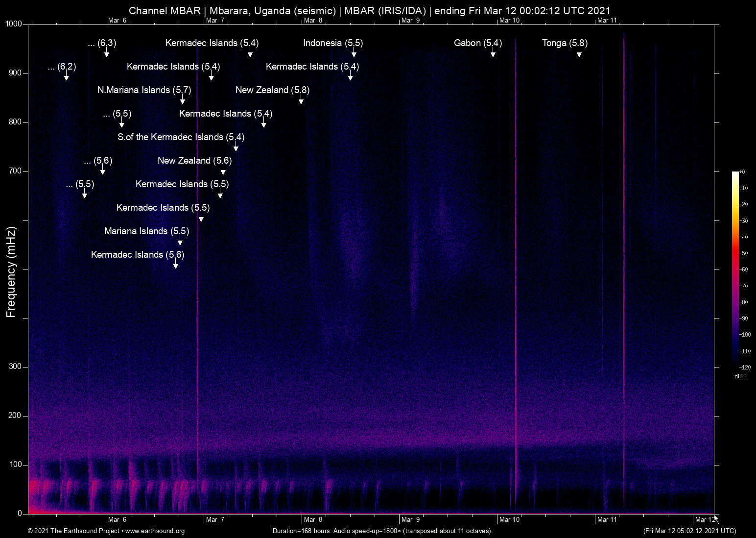This screenshot has height=538, width=756.
Task: Select the (6.2) earthquake marker
Action: click(x=62, y=67)
